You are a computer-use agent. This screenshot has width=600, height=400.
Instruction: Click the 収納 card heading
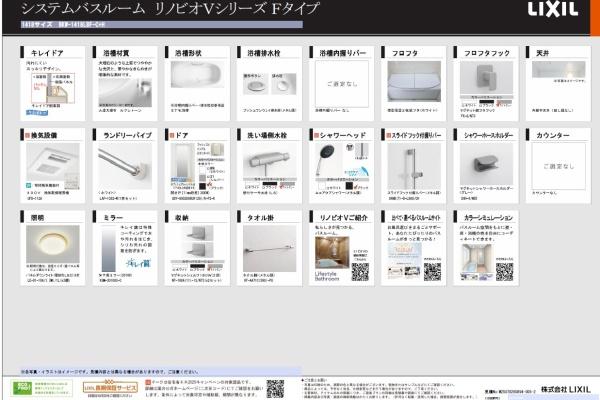182,217
